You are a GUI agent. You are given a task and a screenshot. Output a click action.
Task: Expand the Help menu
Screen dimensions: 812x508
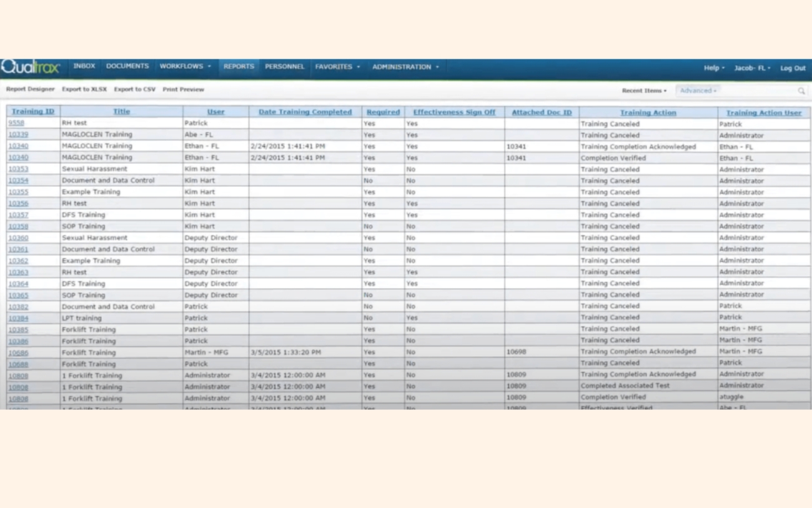point(714,68)
